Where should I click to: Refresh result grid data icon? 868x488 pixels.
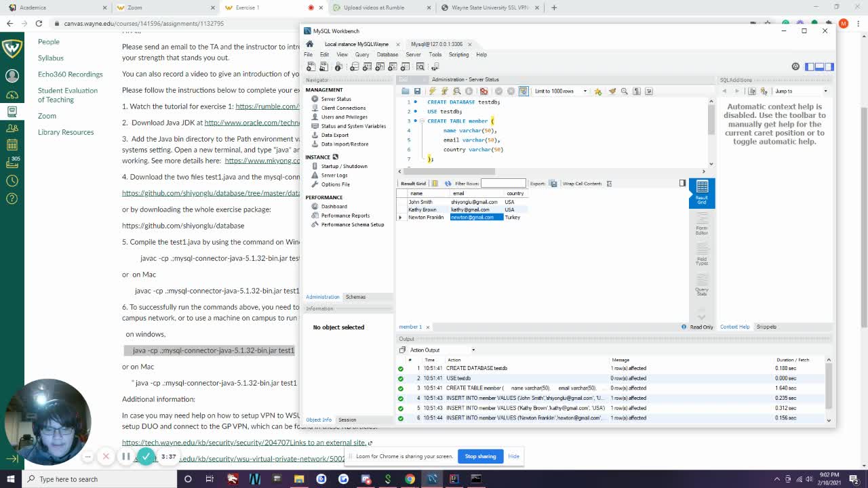pos(447,184)
